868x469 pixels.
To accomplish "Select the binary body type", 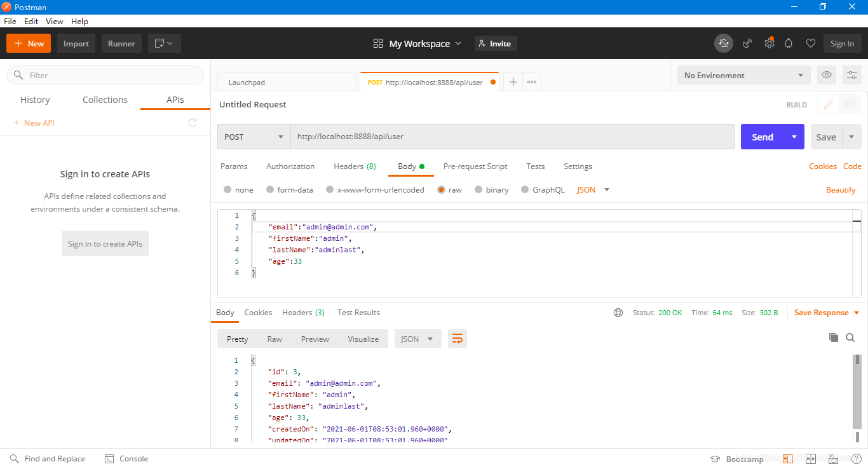I will [x=492, y=189].
